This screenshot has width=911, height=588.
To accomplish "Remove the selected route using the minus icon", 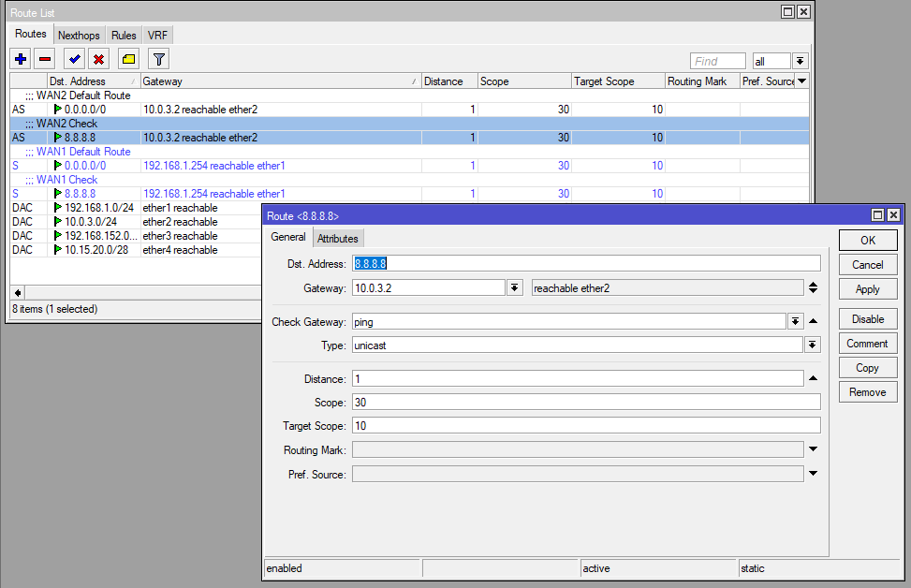I will [44, 58].
